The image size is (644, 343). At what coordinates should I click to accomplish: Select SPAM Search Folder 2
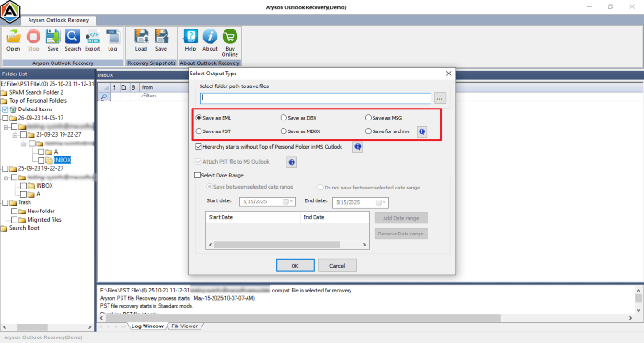point(36,92)
